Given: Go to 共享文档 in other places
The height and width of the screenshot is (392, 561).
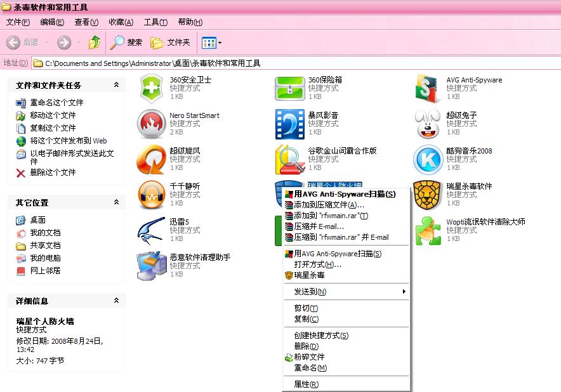Looking at the screenshot, I should pyautogui.click(x=46, y=245).
